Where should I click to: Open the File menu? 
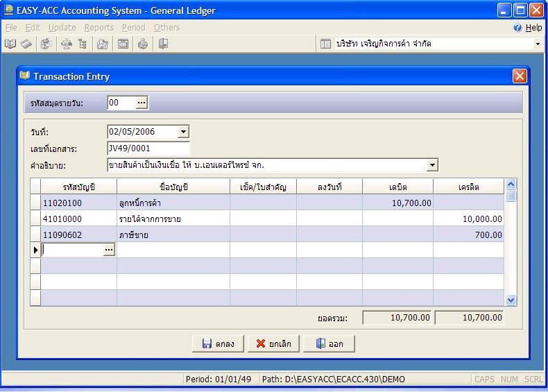pyautogui.click(x=11, y=28)
